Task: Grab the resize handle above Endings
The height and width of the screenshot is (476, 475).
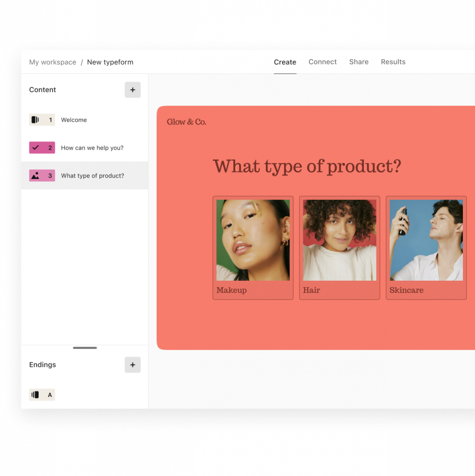Action: pos(85,348)
